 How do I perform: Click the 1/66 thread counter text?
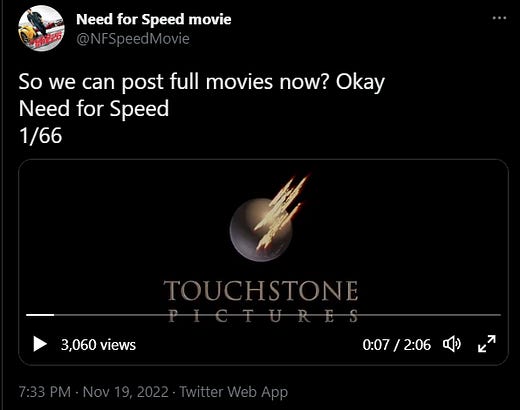pyautogui.click(x=40, y=136)
